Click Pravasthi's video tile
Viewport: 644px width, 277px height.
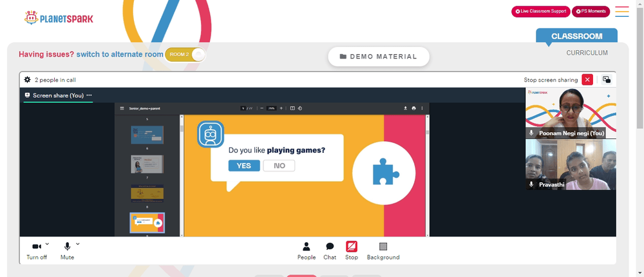[571, 165]
